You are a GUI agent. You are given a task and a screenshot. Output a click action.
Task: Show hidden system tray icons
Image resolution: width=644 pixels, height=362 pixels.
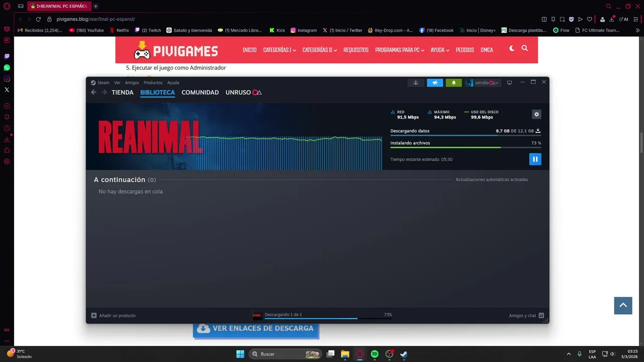(x=569, y=354)
